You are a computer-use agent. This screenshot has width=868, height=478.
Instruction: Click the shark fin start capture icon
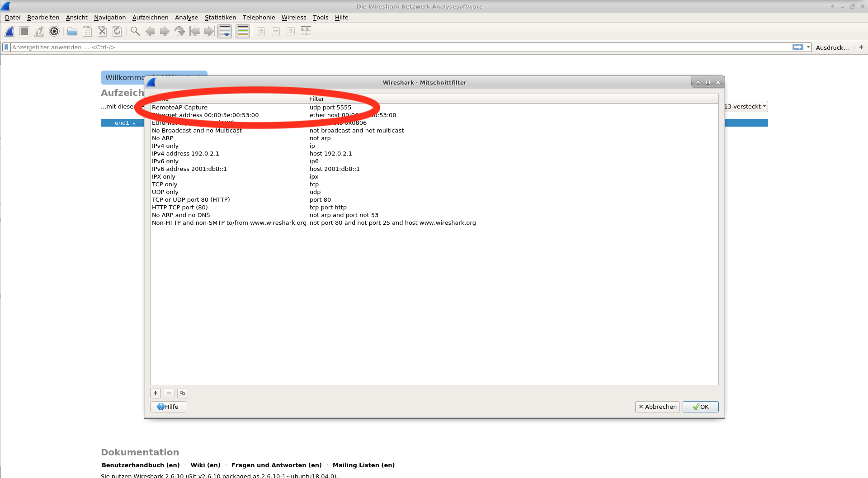coord(9,31)
